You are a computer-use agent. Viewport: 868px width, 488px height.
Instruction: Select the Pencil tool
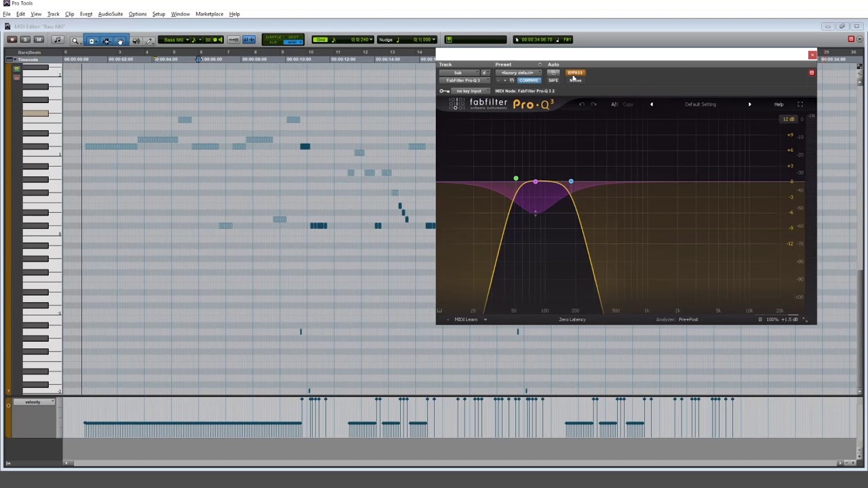click(149, 41)
